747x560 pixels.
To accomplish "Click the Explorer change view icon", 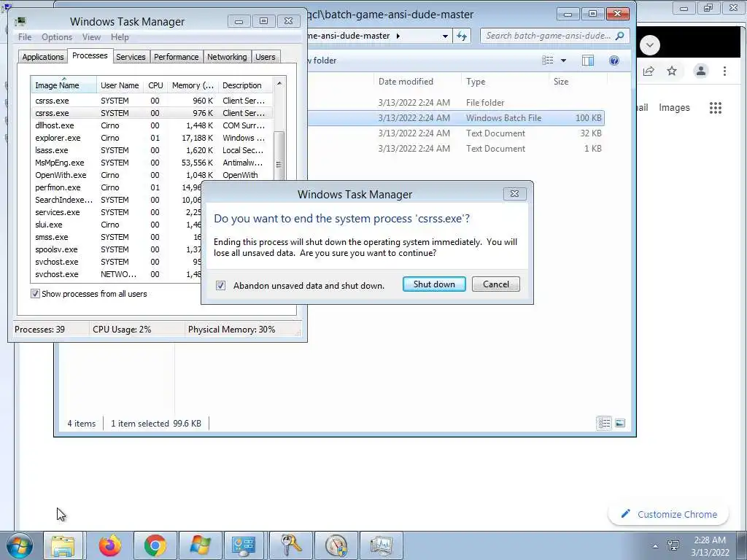I will [548, 61].
